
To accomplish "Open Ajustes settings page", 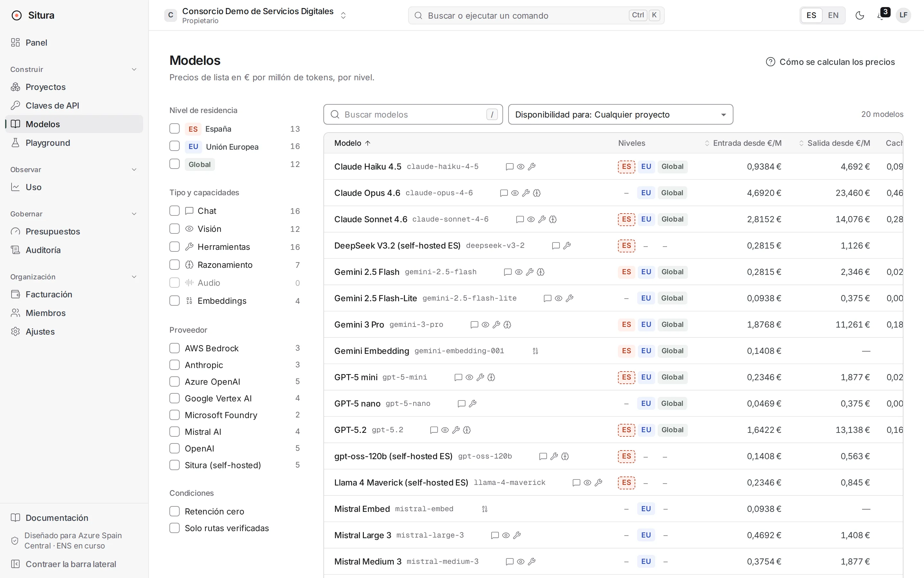I will (x=74, y=331).
